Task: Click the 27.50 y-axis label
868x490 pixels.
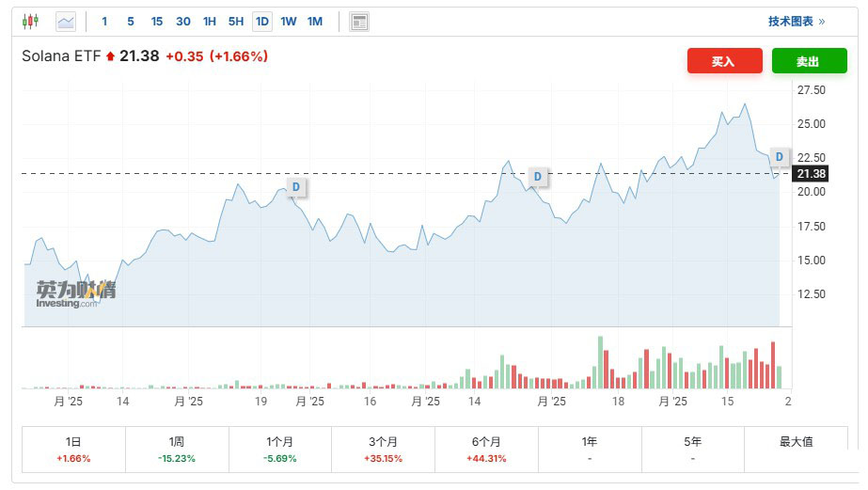Action: click(x=811, y=90)
